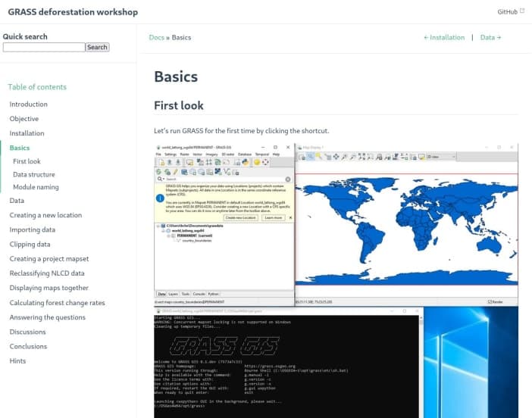Image resolution: width=532 pixels, height=418 pixels.
Task: Open Help menu in GRASS window screenshot
Action: click(x=276, y=154)
